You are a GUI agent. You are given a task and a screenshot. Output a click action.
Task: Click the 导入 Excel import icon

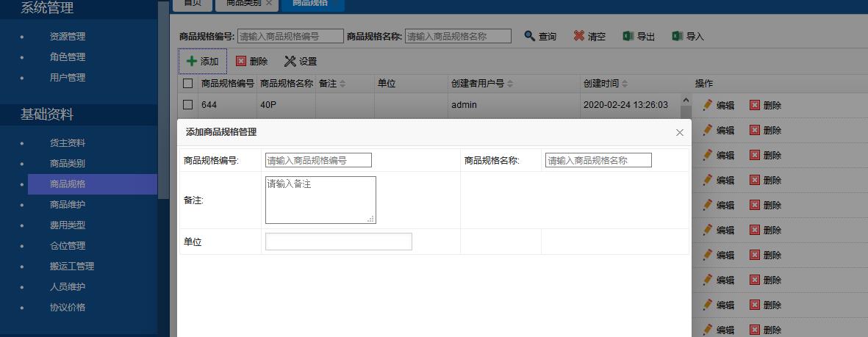[x=678, y=36]
